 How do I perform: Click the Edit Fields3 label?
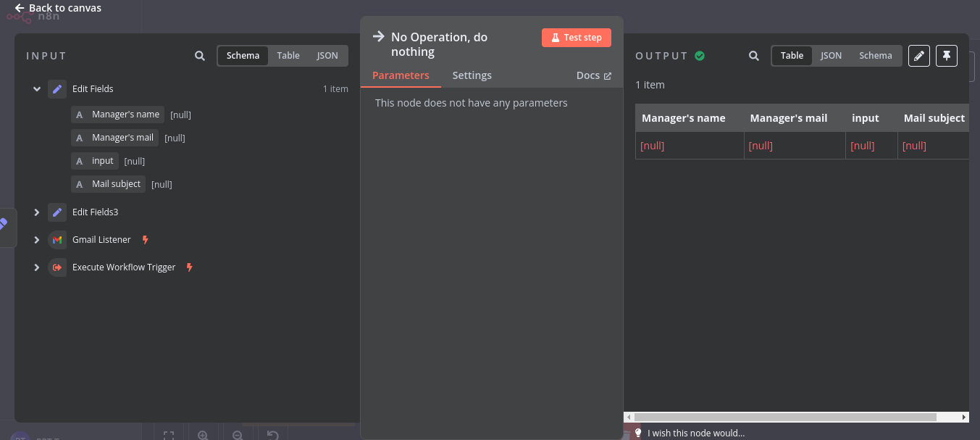click(95, 212)
